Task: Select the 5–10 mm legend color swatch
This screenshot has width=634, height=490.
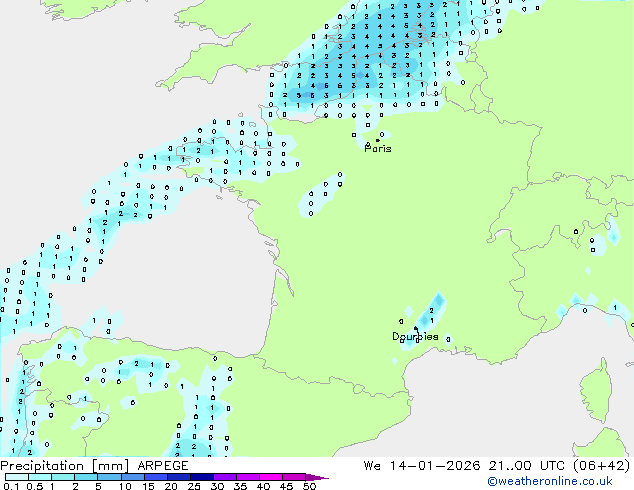Action: coord(109,477)
